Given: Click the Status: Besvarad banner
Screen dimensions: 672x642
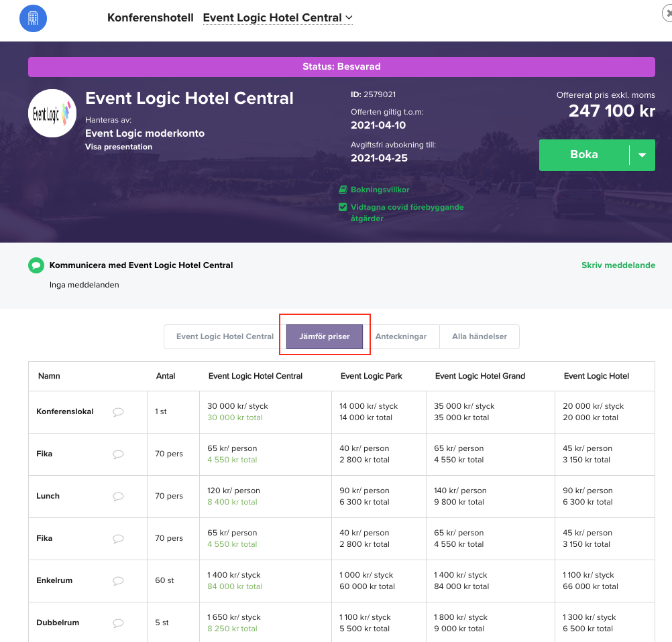Looking at the screenshot, I should [341, 67].
